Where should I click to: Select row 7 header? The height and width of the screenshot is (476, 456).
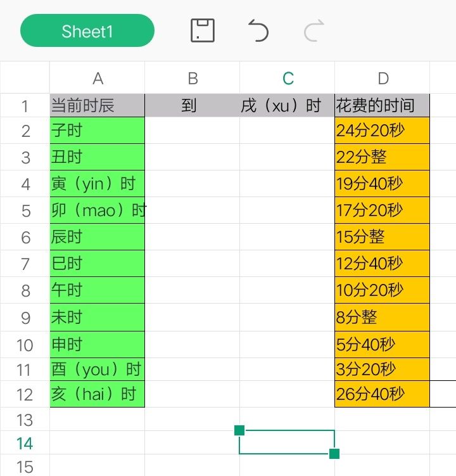25,264
